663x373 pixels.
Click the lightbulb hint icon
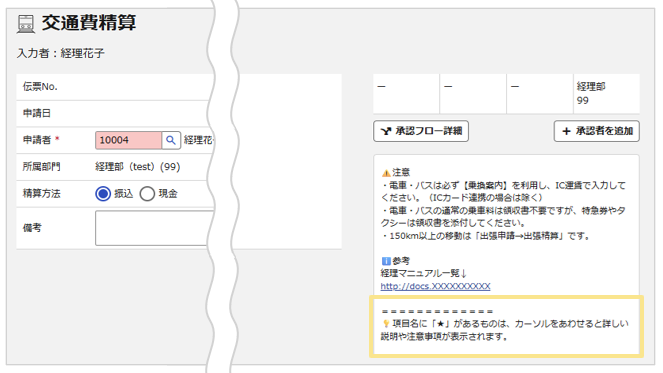tap(386, 324)
